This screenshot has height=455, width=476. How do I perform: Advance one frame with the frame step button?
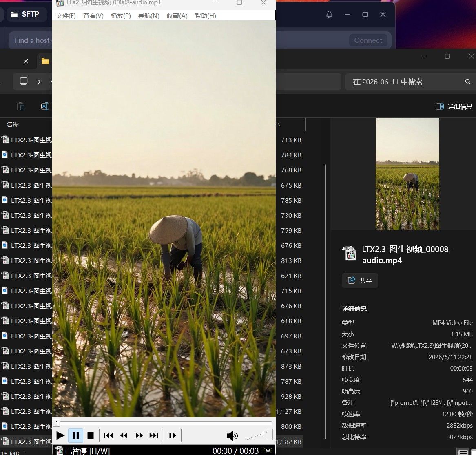click(x=173, y=435)
